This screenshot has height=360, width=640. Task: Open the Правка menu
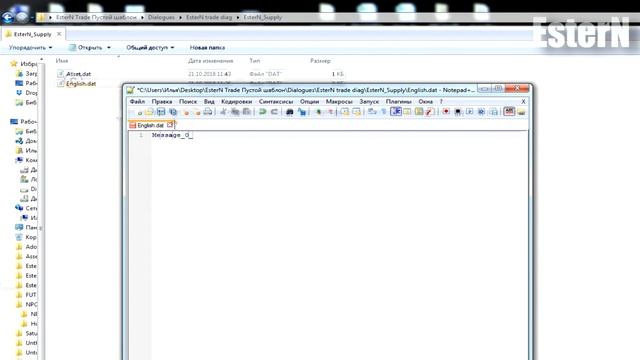coord(162,101)
